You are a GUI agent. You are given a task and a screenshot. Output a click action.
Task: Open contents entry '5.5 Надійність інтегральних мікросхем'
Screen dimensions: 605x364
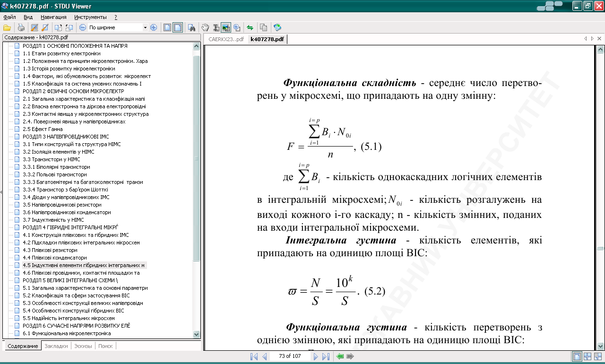(x=69, y=318)
